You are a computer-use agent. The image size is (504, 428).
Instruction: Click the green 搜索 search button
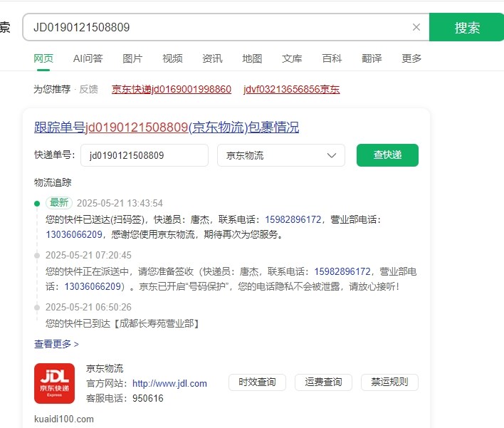point(466,27)
